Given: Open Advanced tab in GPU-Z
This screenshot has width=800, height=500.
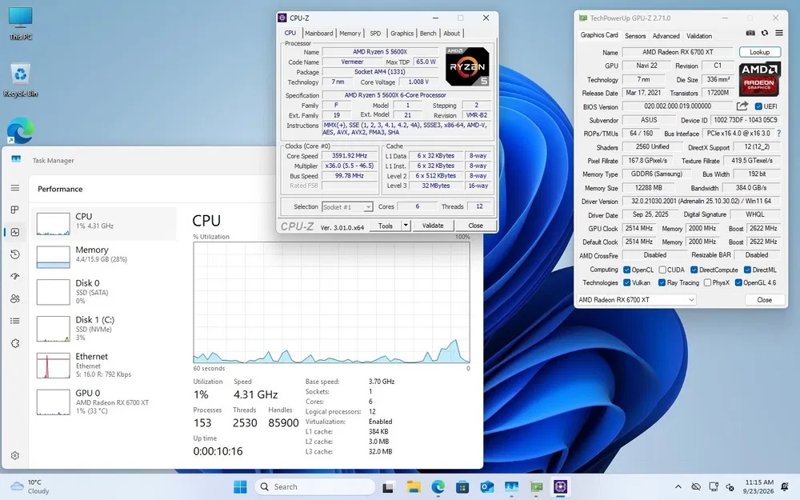Looking at the screenshot, I should pos(666,36).
